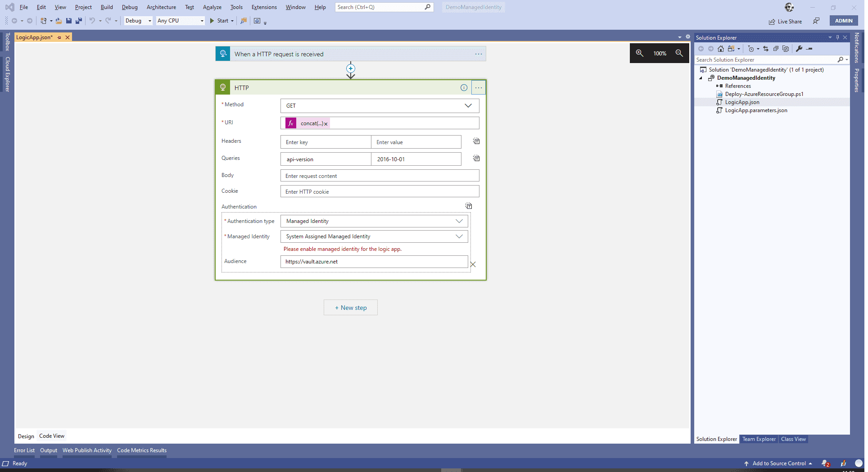Viewport: 868px width, 472px height.
Task: Collapse the DemoManagedIdentity project node
Action: click(701, 78)
